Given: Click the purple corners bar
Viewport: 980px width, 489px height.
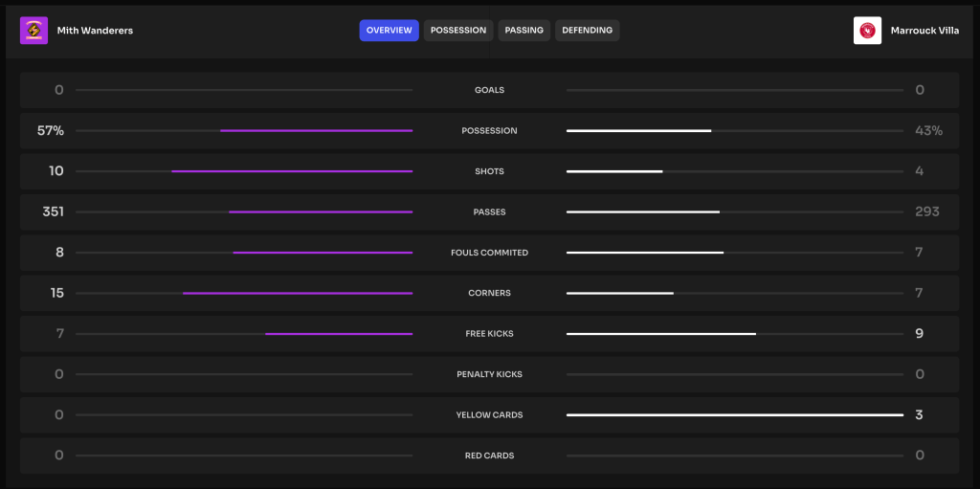Looking at the screenshot, I should [x=298, y=293].
